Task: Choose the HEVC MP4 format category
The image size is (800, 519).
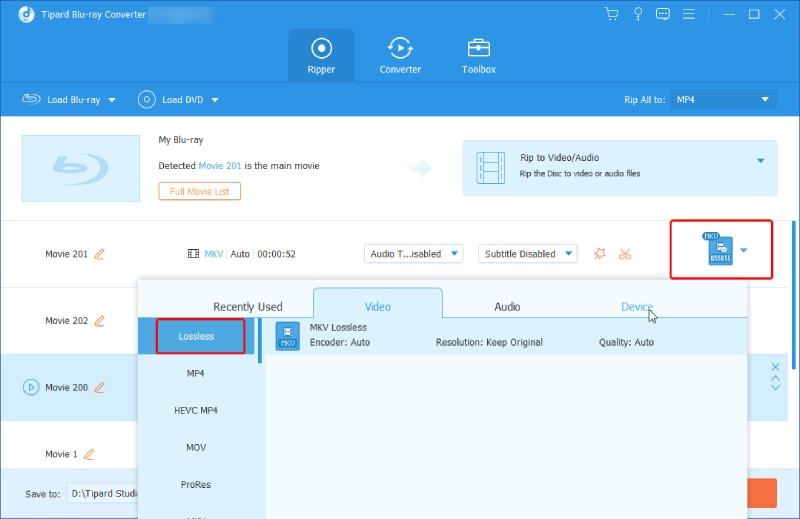Action: [196, 410]
